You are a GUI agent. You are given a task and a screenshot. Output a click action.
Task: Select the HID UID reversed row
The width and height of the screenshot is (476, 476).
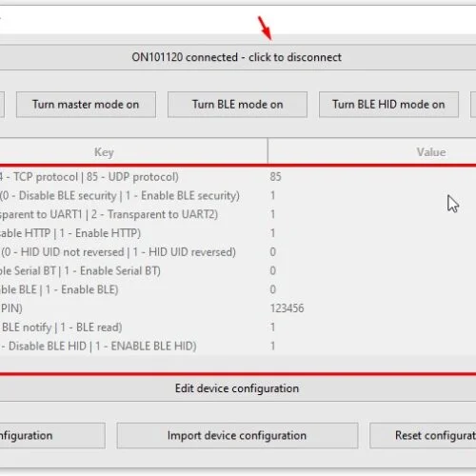pos(238,252)
